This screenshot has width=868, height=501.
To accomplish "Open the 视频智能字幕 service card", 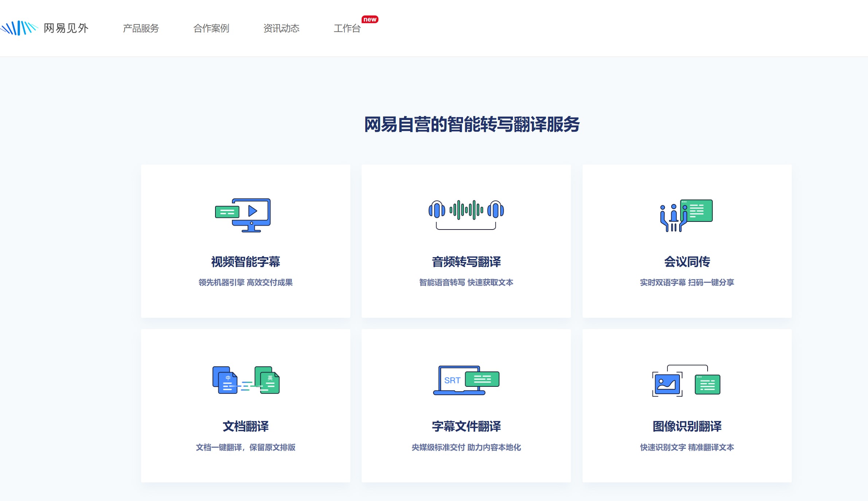I will 245,241.
